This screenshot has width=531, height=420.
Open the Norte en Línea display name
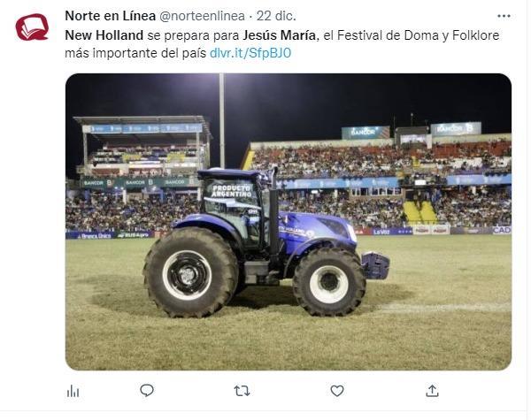point(110,16)
